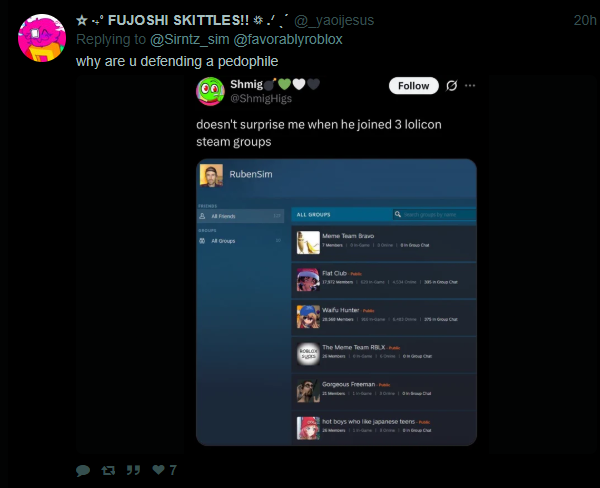Open The Meme Team RBLX group
600x488 pixels.
(384, 354)
